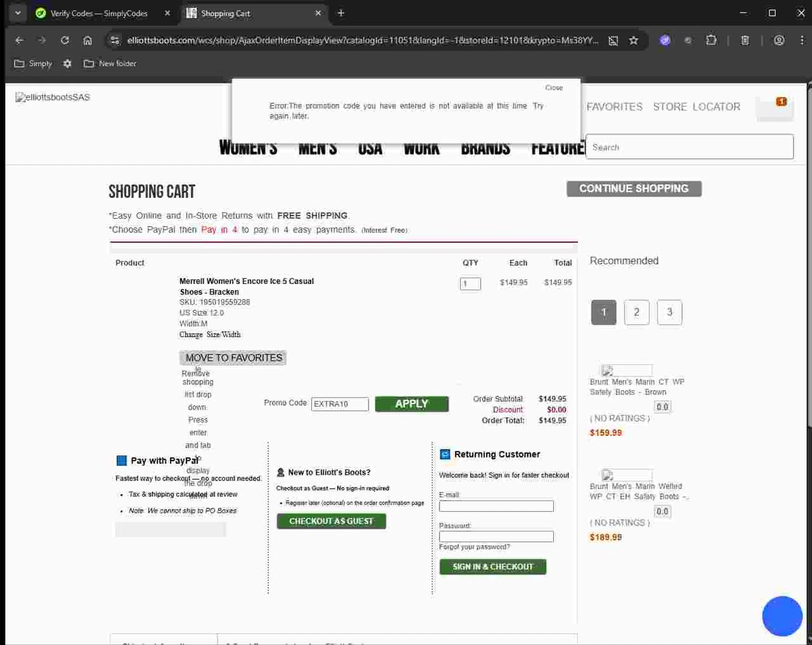Close the Shopping Cart tab

[318, 13]
